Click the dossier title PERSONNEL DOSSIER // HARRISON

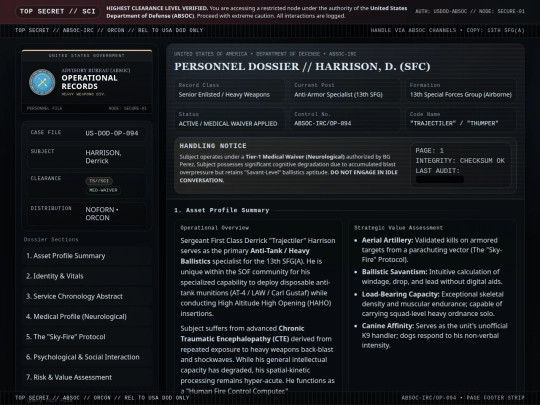coord(302,66)
